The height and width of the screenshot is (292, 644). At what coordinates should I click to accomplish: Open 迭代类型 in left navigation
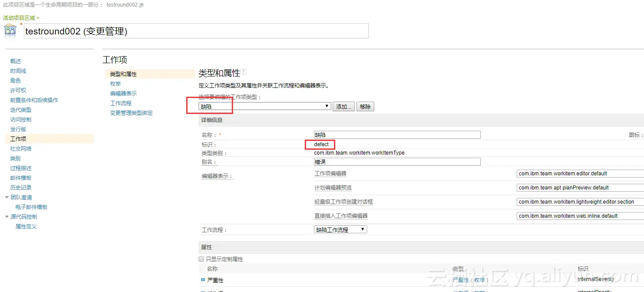(21, 110)
